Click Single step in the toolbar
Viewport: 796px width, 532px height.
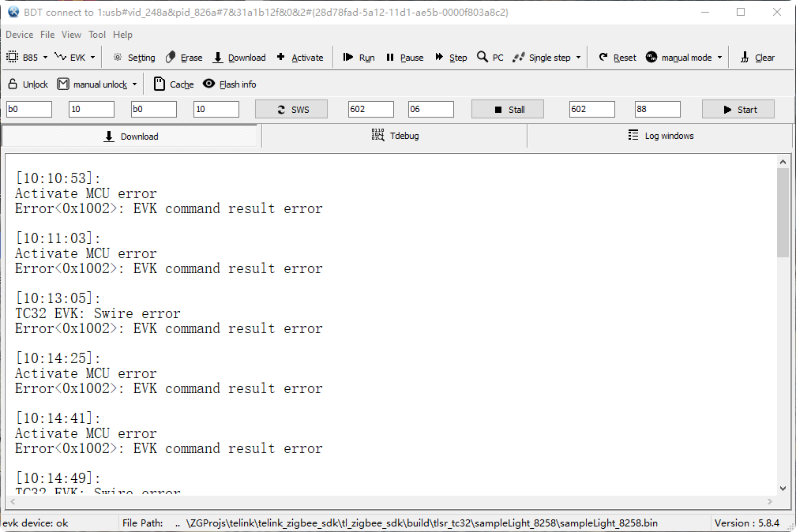point(542,58)
